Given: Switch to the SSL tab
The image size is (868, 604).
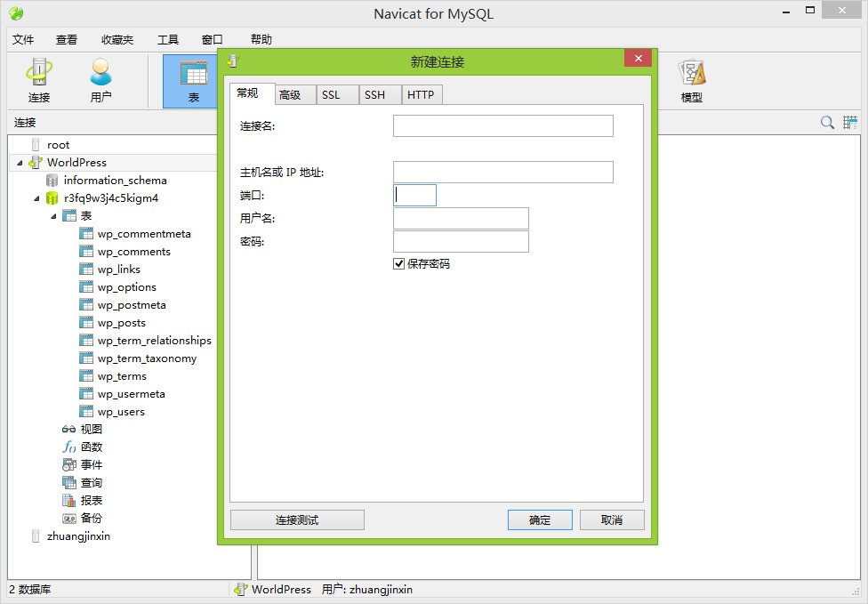Looking at the screenshot, I should 338,94.
